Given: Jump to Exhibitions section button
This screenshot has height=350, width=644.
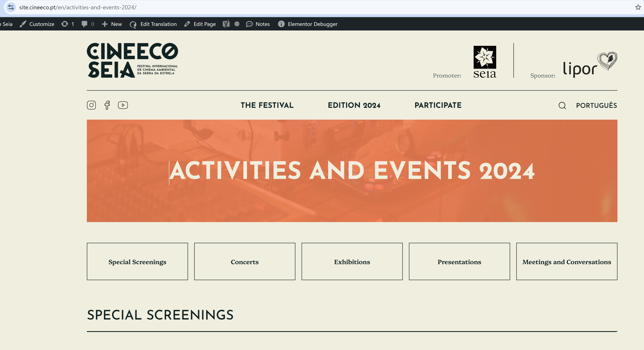Looking at the screenshot, I should tap(352, 261).
